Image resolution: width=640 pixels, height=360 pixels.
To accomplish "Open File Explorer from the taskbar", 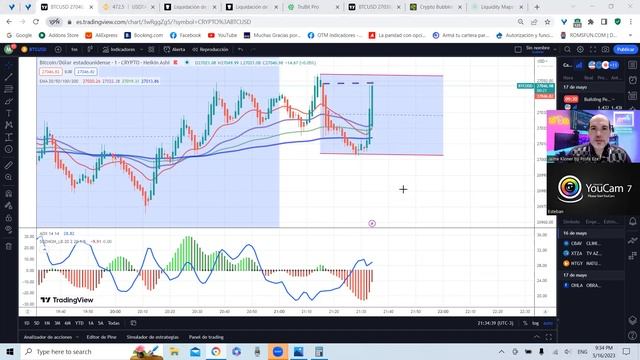I will 174,351.
